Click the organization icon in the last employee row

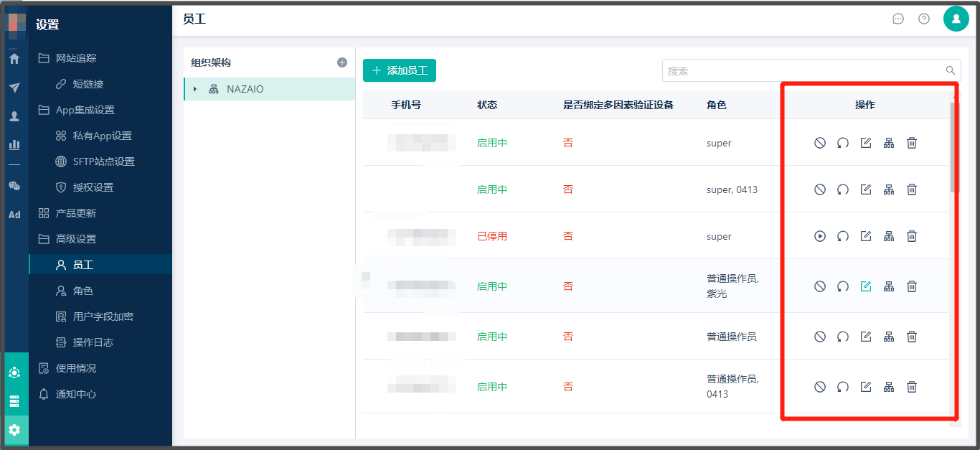889,387
